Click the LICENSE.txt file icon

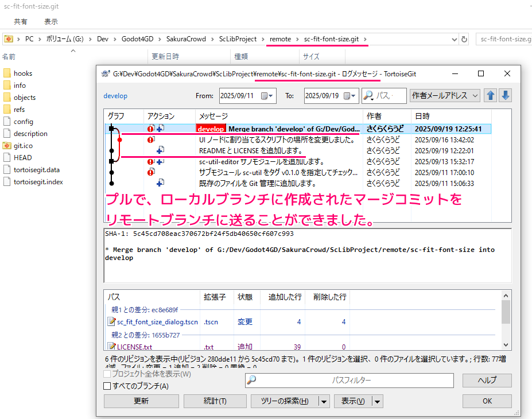click(111, 347)
